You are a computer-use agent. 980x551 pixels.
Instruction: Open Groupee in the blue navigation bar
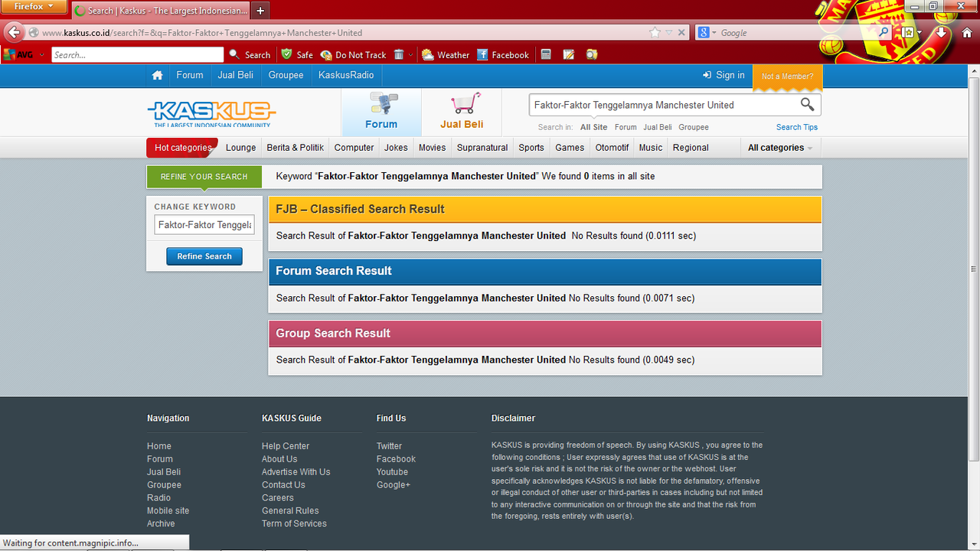click(286, 75)
